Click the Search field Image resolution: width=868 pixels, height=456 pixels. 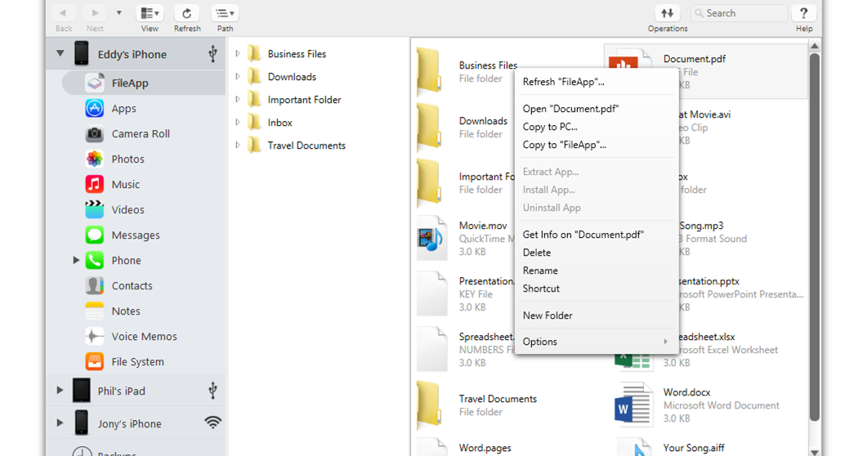(739, 13)
